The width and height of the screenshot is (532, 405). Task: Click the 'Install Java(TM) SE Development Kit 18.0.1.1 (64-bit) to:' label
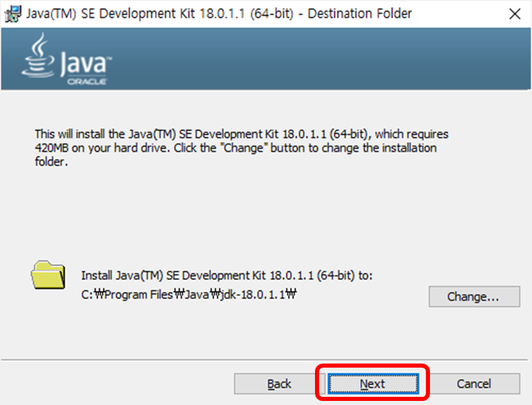coord(227,275)
